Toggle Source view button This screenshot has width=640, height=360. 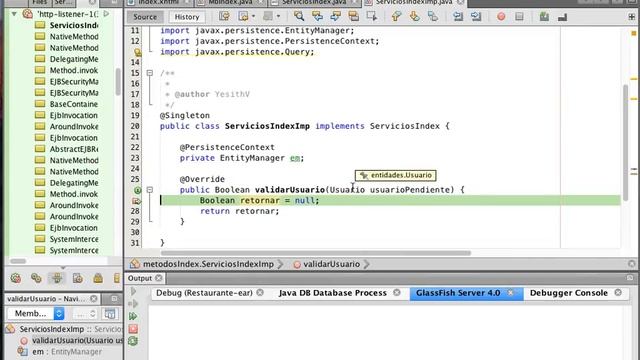(x=144, y=17)
